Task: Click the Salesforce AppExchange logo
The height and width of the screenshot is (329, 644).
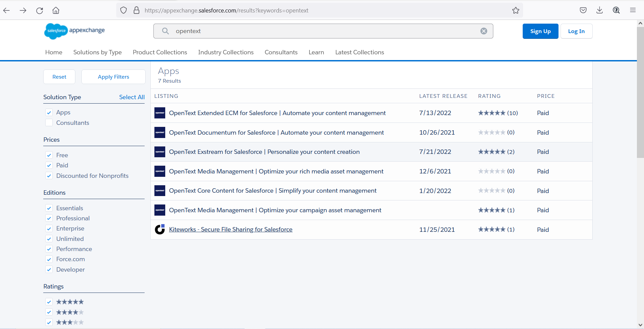Action: (75, 31)
